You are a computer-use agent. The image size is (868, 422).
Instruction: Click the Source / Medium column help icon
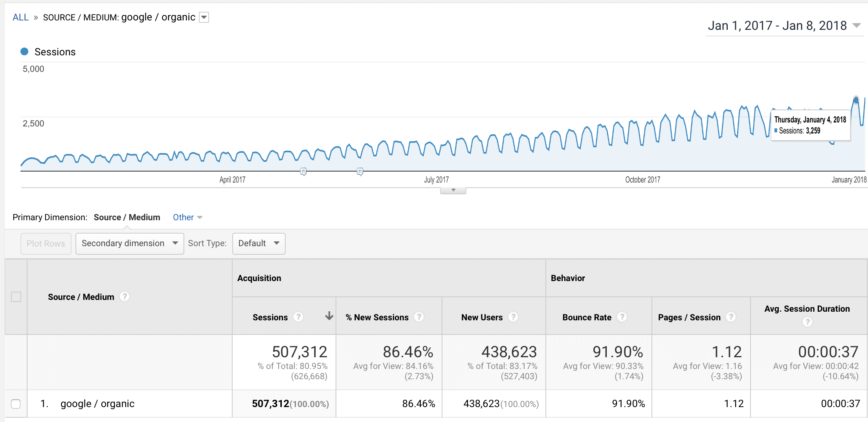coord(124,297)
